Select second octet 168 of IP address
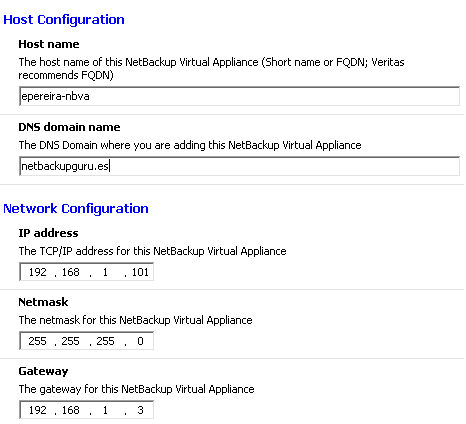This screenshot has height=424, width=466. click(71, 272)
